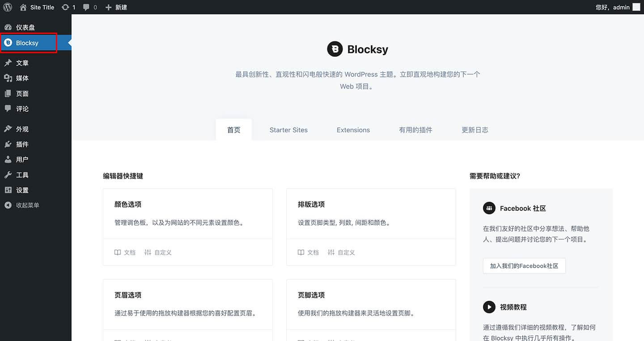Viewport: 644px width, 341px height.
Task: Click the 视频教程 play icon
Action: point(489,307)
